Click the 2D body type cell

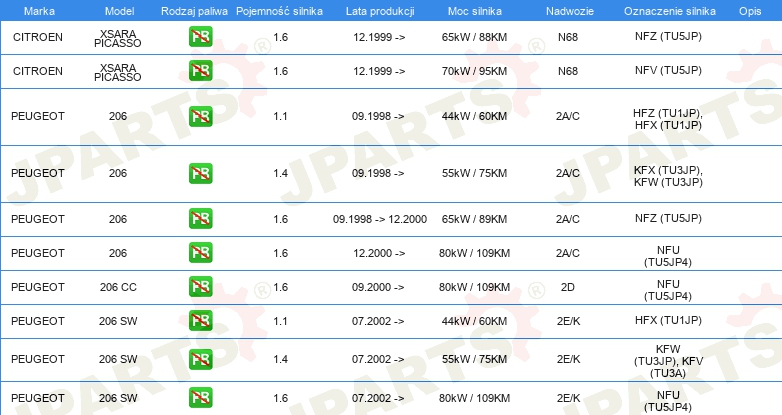[568, 287]
